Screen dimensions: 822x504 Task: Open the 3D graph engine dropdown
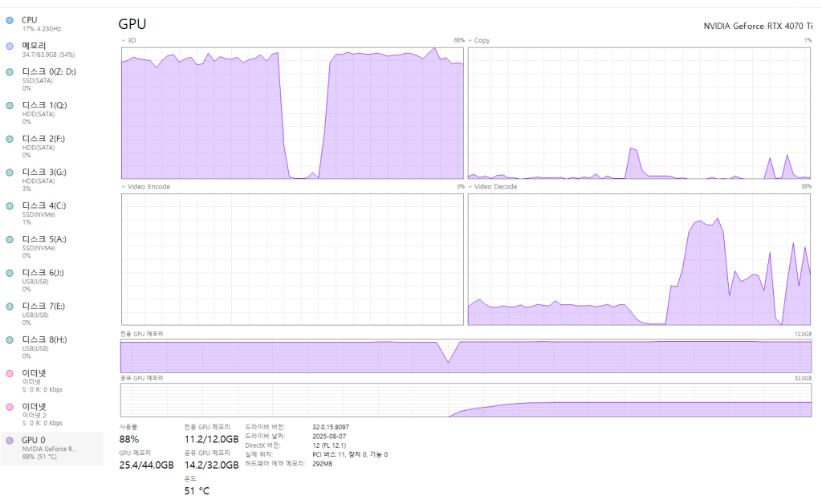point(124,40)
